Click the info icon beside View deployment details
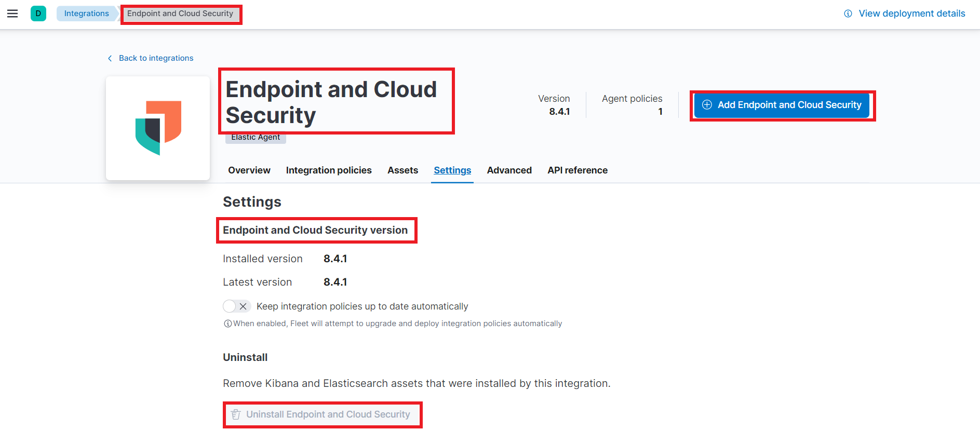 (848, 14)
